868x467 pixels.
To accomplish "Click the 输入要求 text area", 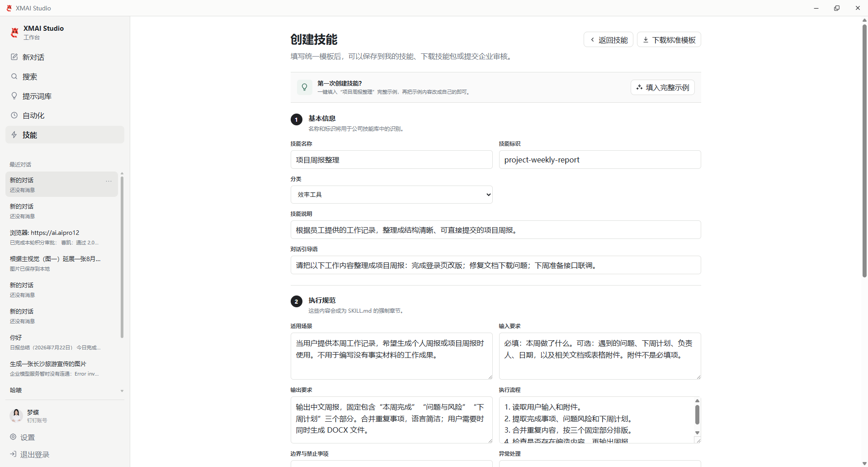I will tap(600, 356).
